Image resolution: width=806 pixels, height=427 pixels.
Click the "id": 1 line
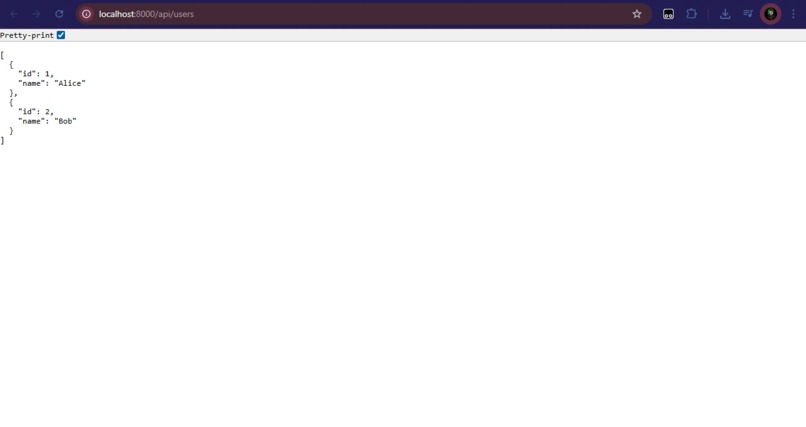36,74
